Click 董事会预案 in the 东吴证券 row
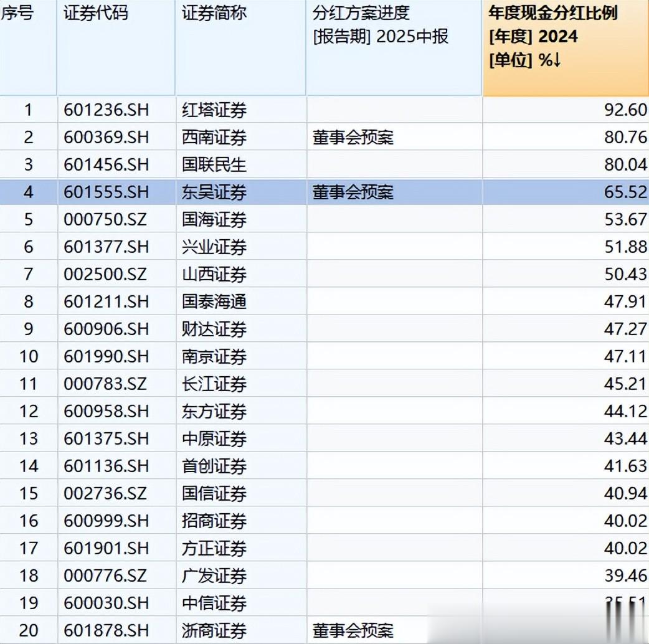 coord(353,192)
